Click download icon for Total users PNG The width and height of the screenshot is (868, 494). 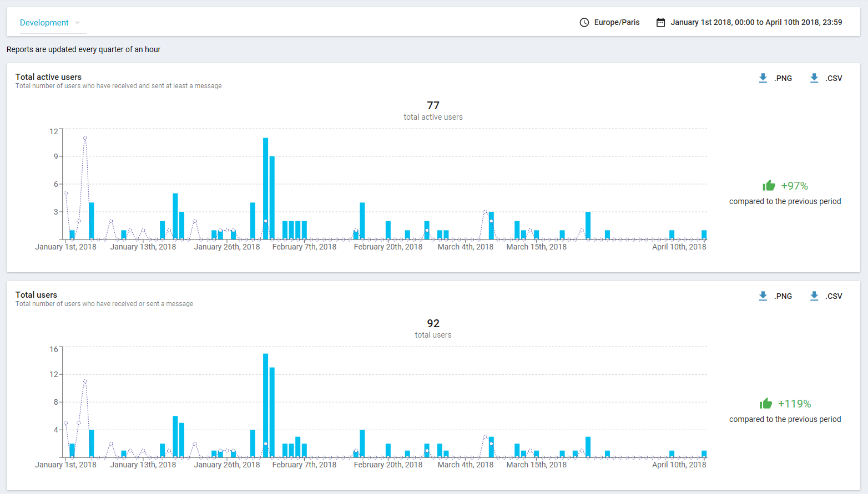point(763,296)
